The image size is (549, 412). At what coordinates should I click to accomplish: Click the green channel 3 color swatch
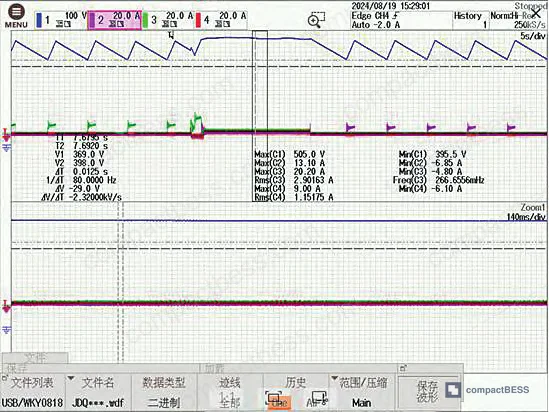click(145, 20)
